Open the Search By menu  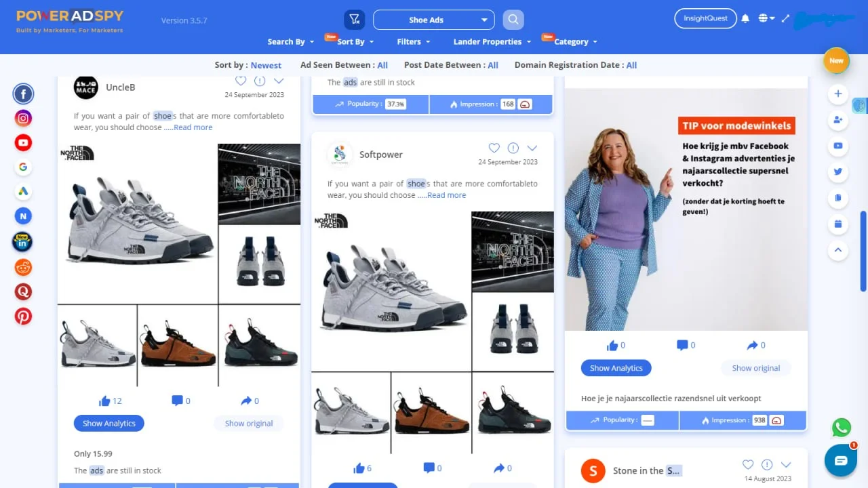(291, 42)
